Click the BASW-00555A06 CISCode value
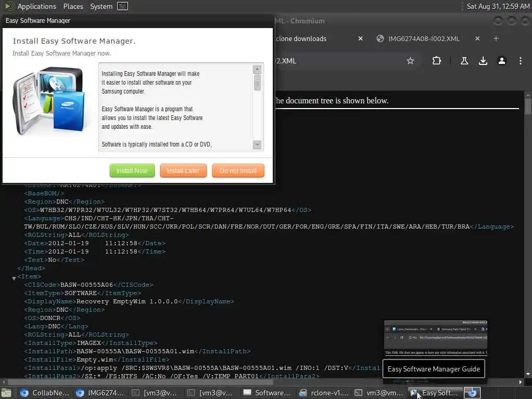532x399 pixels. pos(87,285)
